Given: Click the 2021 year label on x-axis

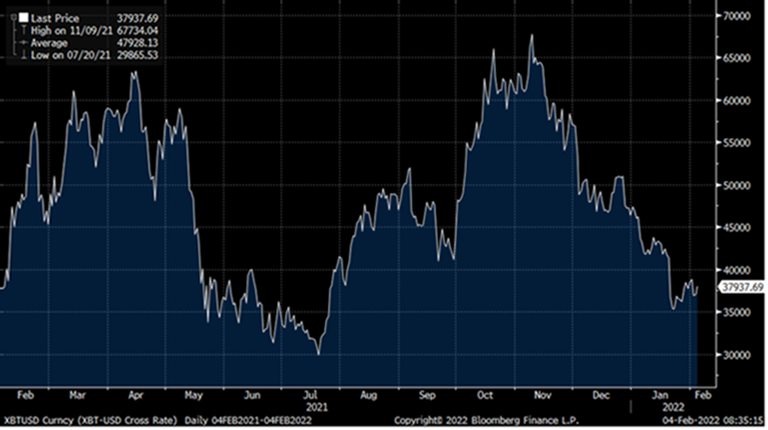Looking at the screenshot, I should [x=317, y=406].
